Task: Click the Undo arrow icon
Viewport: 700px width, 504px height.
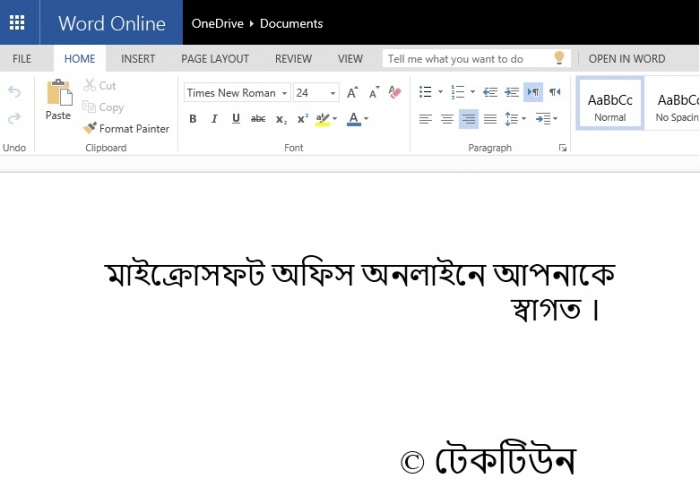Action: click(x=14, y=92)
